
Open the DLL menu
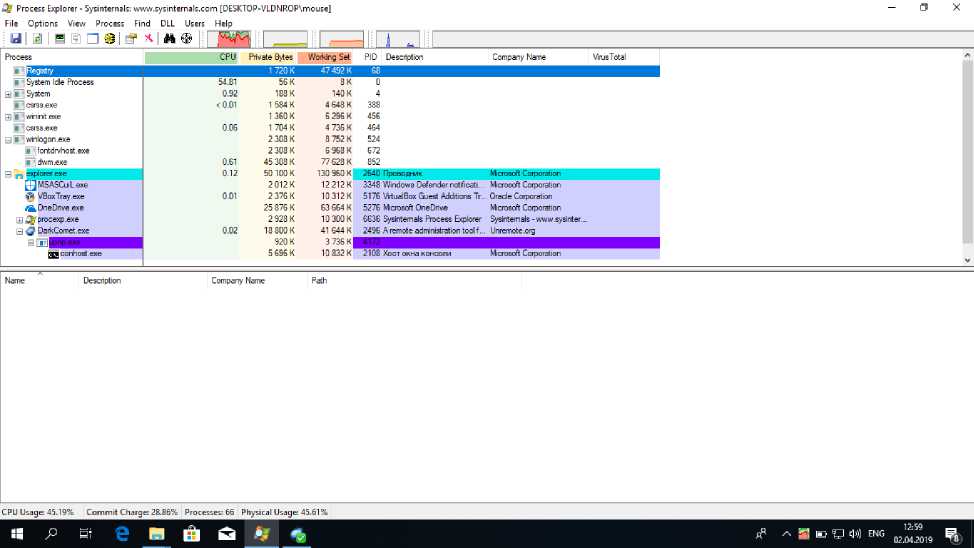point(167,23)
